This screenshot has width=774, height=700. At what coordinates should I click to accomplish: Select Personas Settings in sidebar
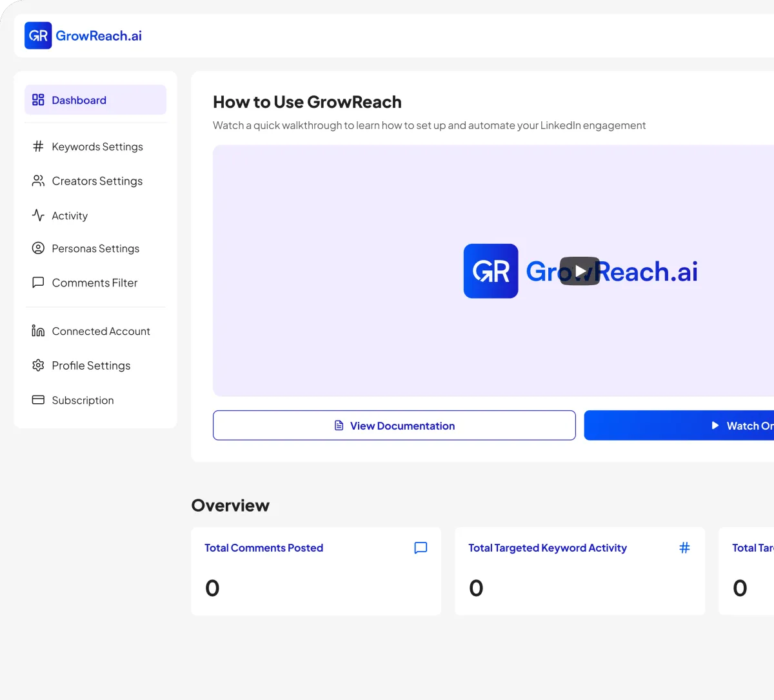(95, 248)
